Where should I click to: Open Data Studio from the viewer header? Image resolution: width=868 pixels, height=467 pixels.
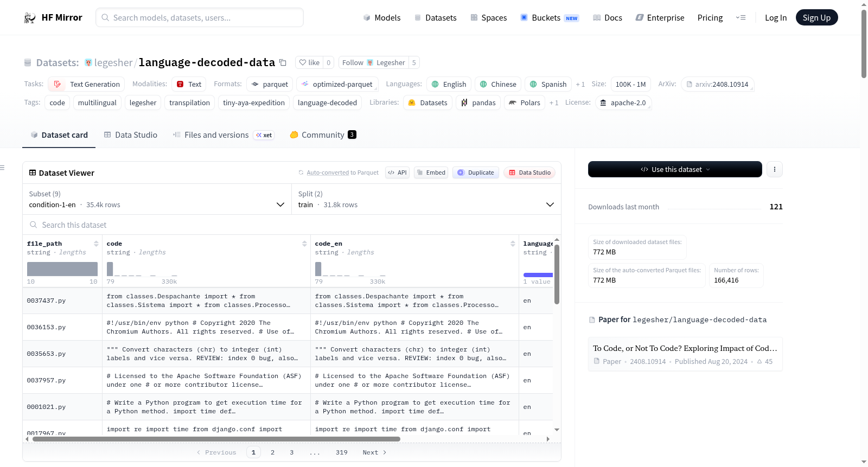(529, 172)
